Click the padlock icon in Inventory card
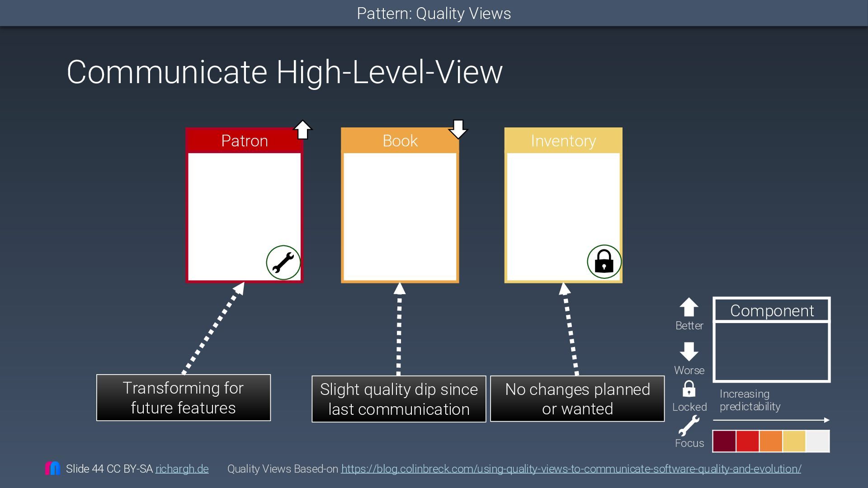This screenshot has height=488, width=868. pyautogui.click(x=604, y=262)
